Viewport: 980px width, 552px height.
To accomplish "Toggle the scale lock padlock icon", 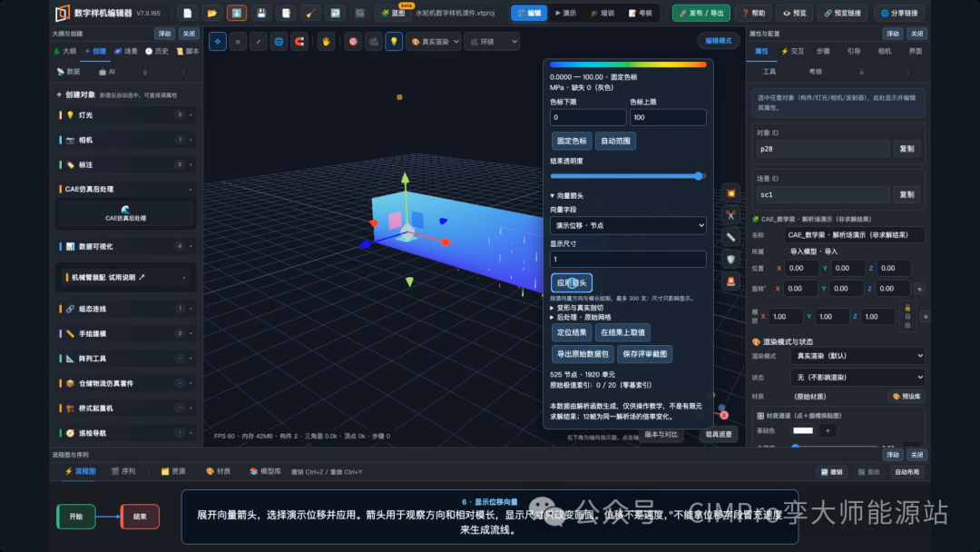I will pos(907,308).
